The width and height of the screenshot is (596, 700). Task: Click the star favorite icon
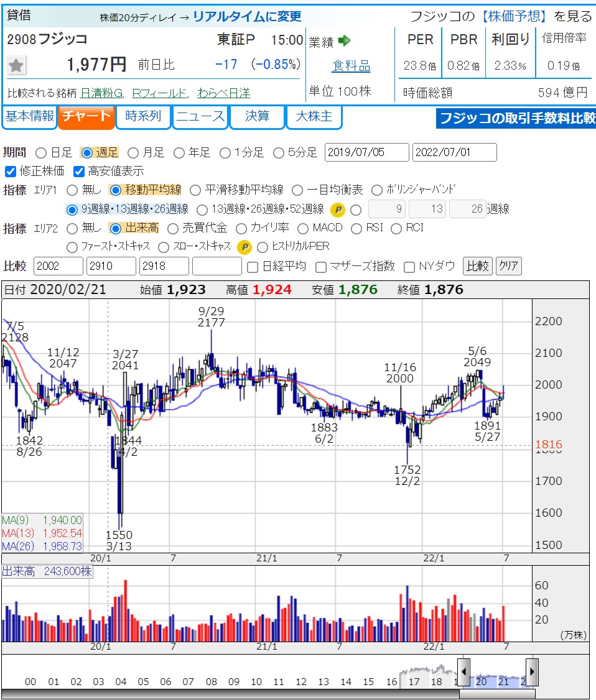(17, 65)
